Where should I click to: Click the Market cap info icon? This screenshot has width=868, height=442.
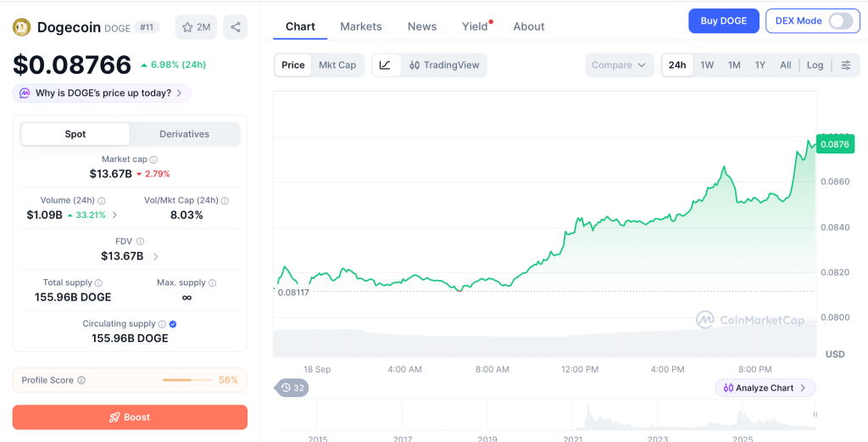tap(154, 159)
